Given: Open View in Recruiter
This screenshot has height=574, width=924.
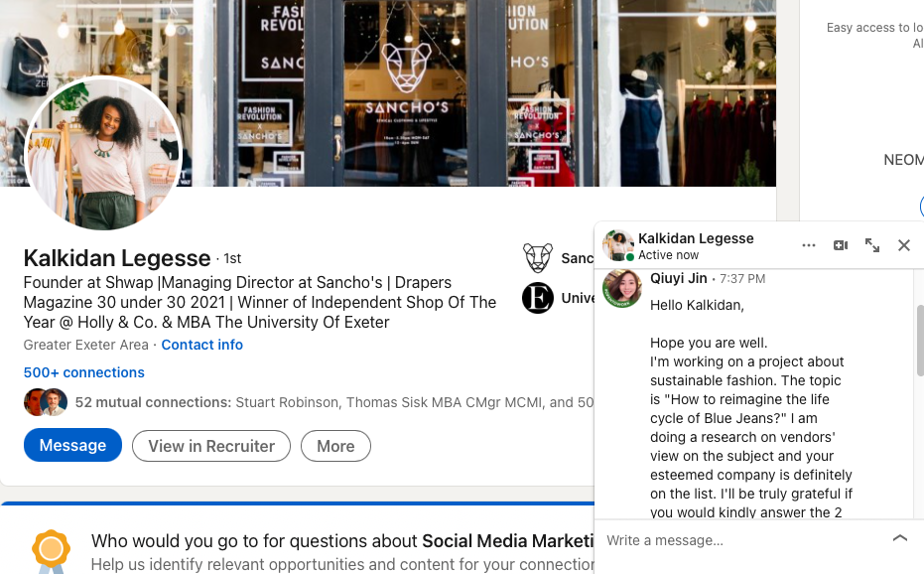Looking at the screenshot, I should click(211, 446).
